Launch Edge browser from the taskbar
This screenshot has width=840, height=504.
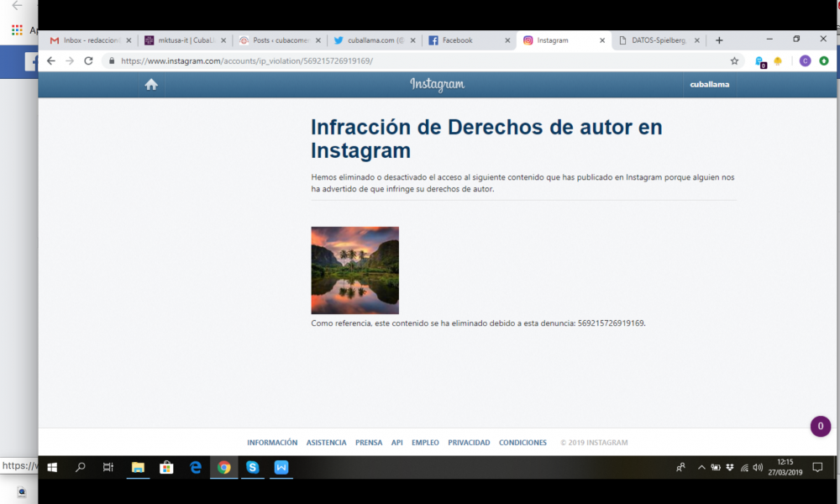pos(196,467)
